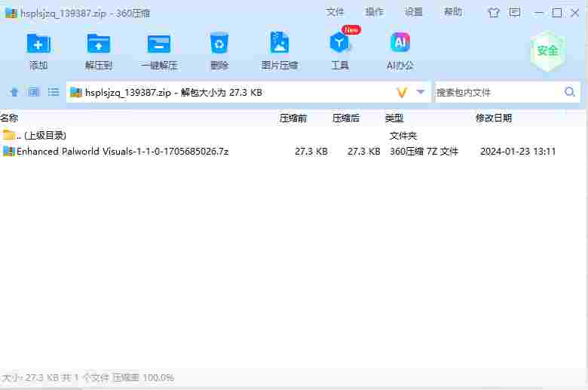Viewport: 588px width, 390px height.
Task: Click the 360压缩 7Z 文件 type cell
Action: click(424, 152)
